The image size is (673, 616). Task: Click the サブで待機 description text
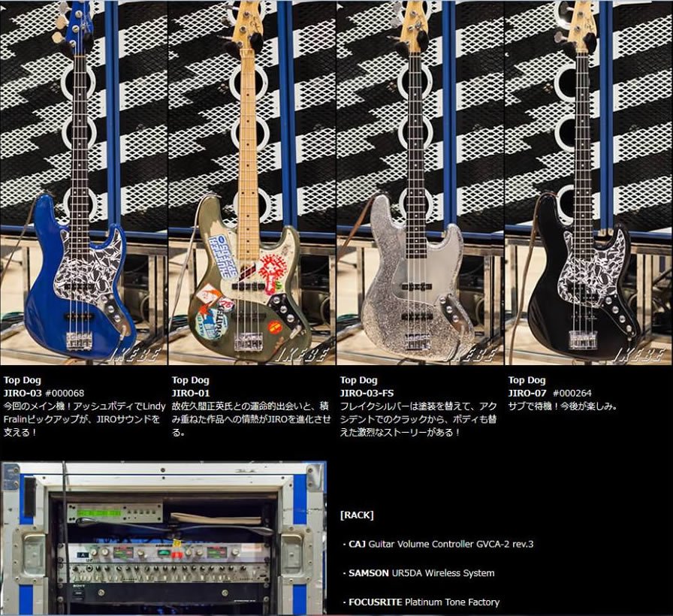point(563,406)
